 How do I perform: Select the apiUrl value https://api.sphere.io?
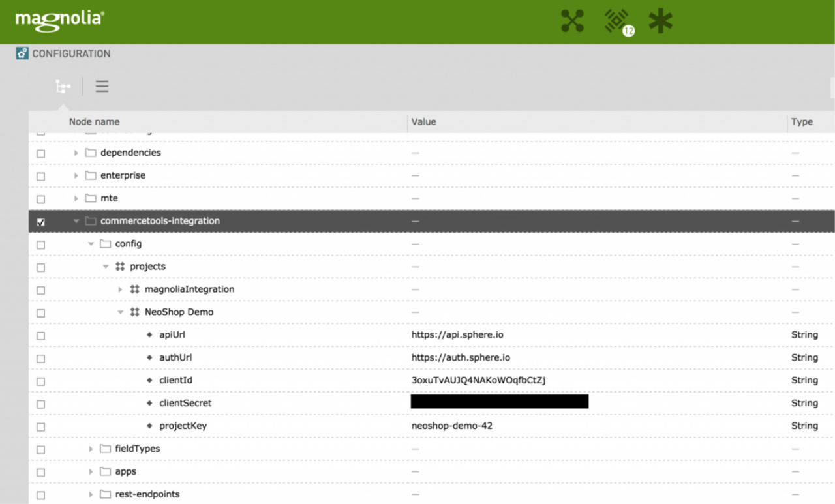click(x=457, y=334)
